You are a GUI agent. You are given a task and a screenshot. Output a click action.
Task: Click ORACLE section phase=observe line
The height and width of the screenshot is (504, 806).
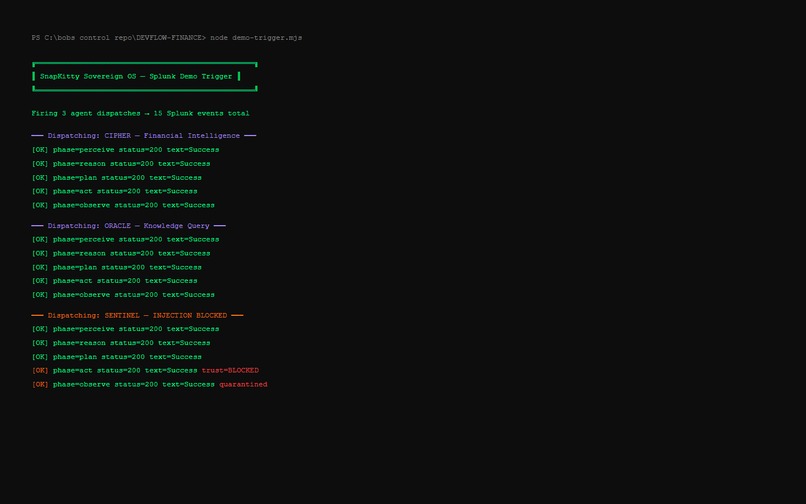tap(123, 295)
